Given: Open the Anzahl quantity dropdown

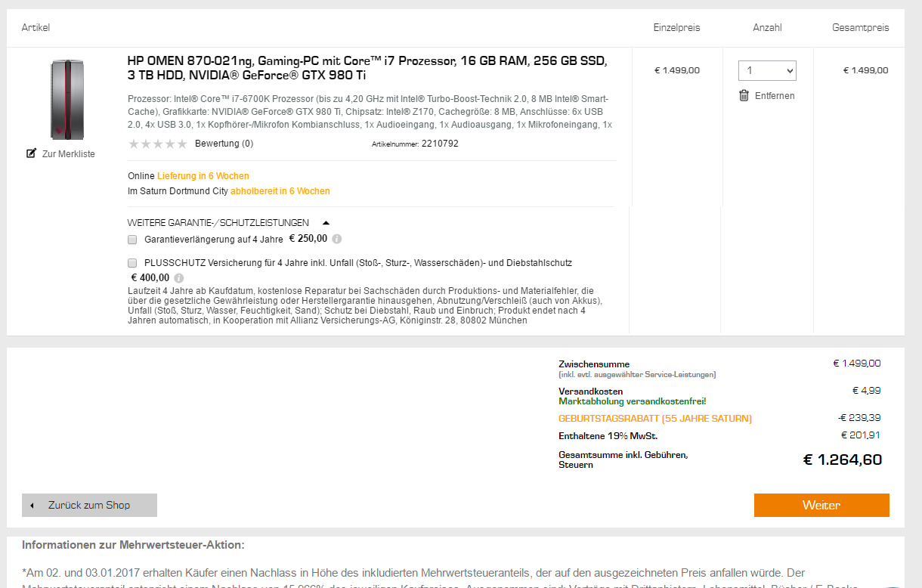Looking at the screenshot, I should point(767,70).
